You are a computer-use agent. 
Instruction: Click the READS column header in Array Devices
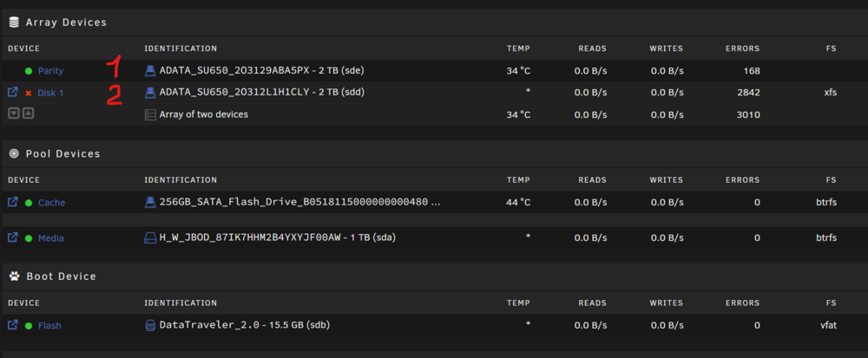pyautogui.click(x=592, y=49)
